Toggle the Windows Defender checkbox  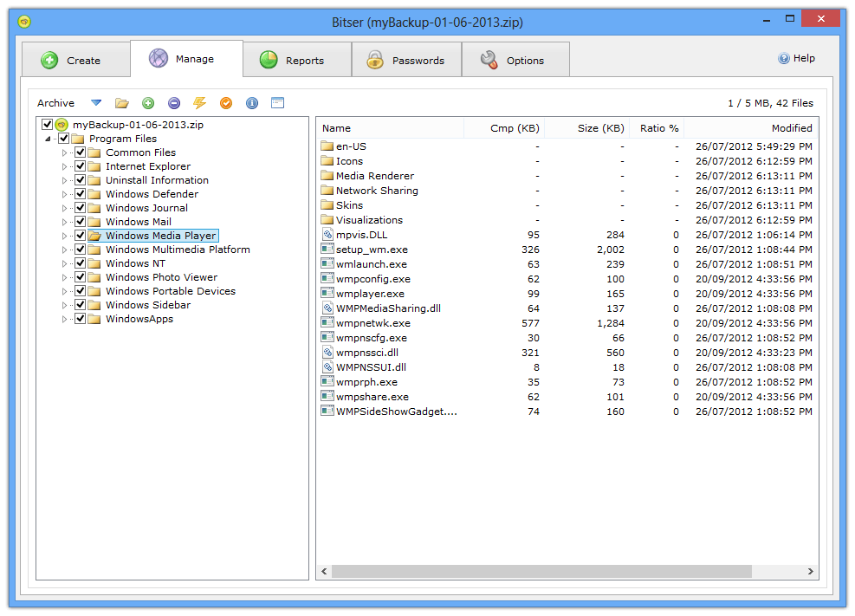[x=81, y=194]
